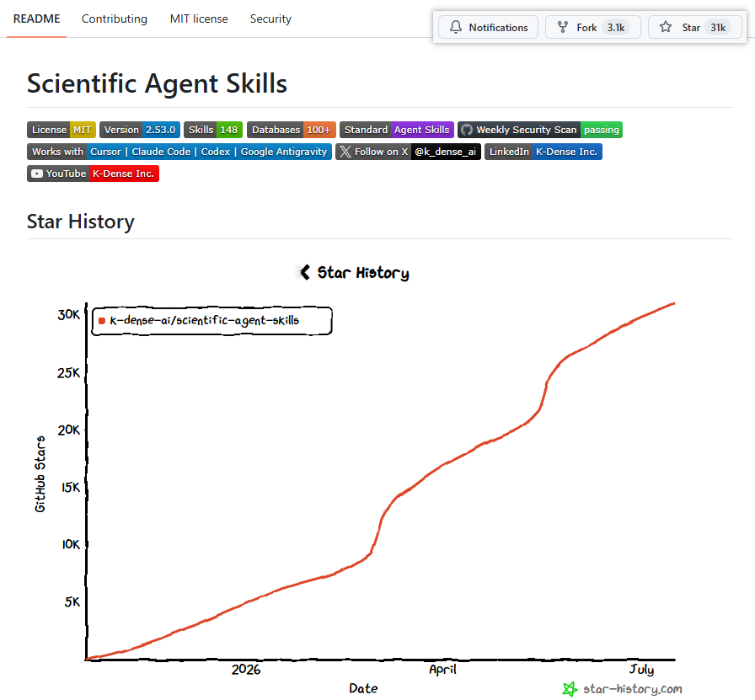The width and height of the screenshot is (755, 700).
Task: Click the GitHub Stars axis title
Action: click(40, 474)
